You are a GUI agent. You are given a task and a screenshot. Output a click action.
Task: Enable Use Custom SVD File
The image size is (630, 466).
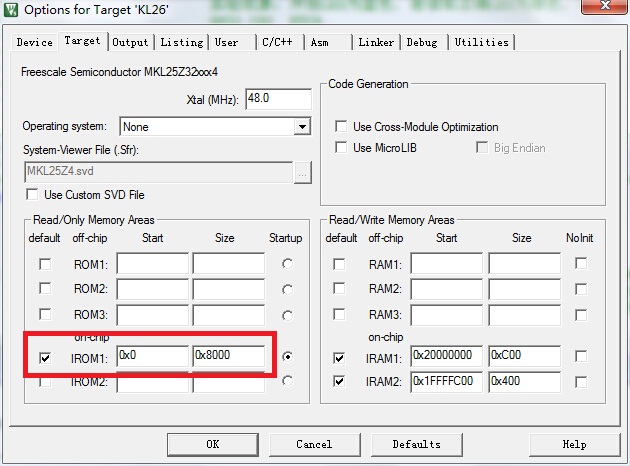tap(33, 195)
